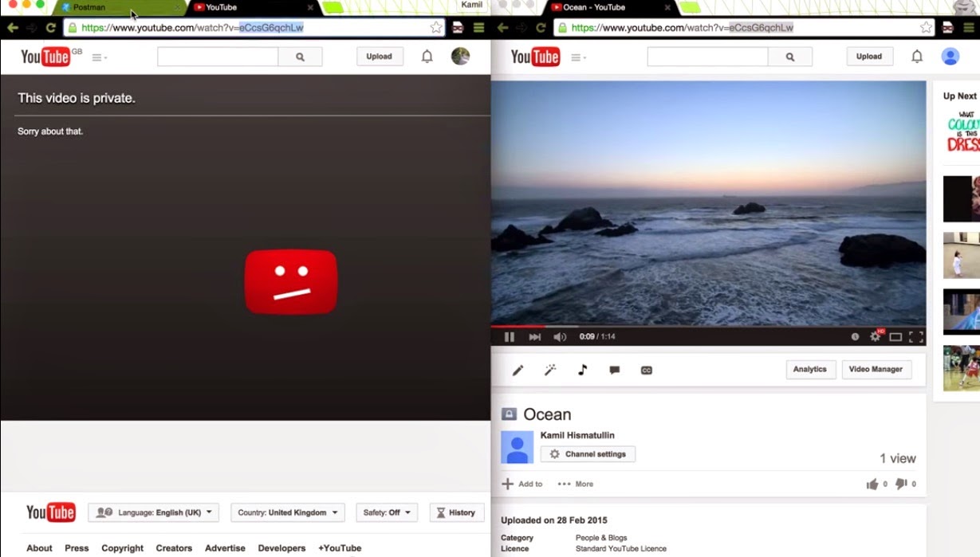
Task: Go back in left browser window
Action: coord(13,27)
